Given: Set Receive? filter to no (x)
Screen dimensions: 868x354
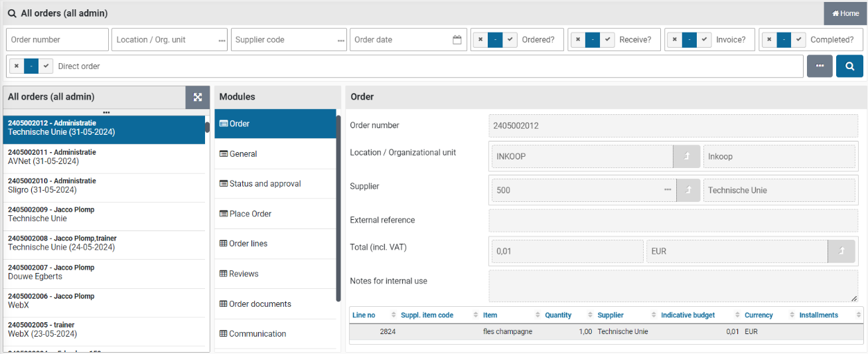Looking at the screenshot, I should [x=577, y=40].
